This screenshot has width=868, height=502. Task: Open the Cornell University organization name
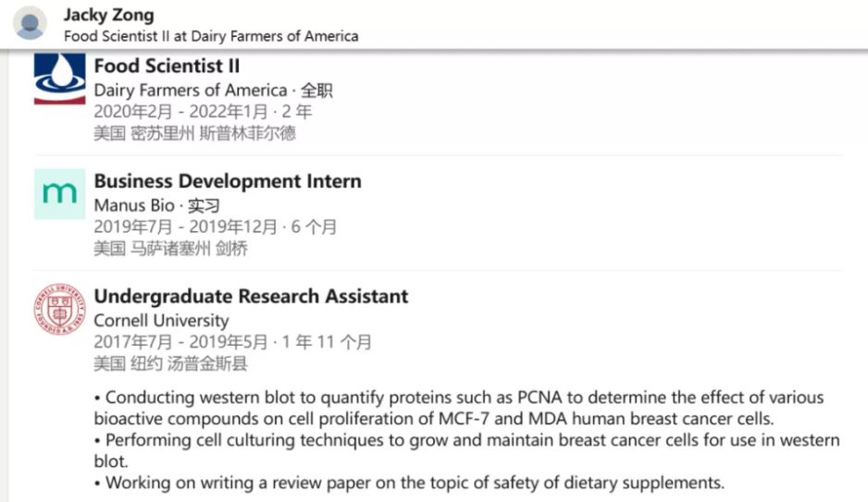161,321
